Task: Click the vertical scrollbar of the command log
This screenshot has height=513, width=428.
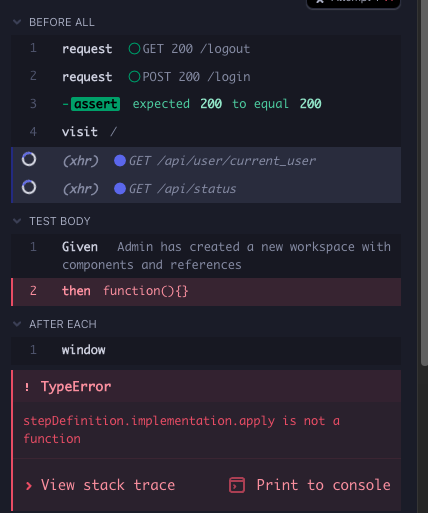Action: pyautogui.click(x=424, y=183)
